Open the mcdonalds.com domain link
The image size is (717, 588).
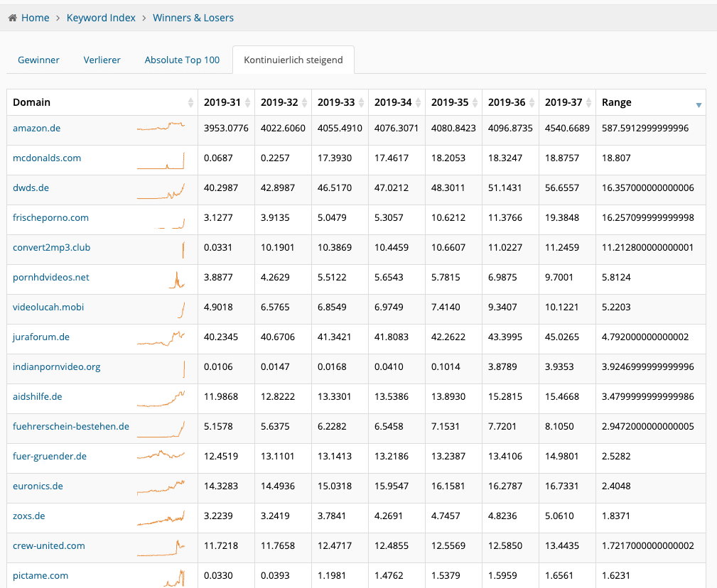[47, 158]
